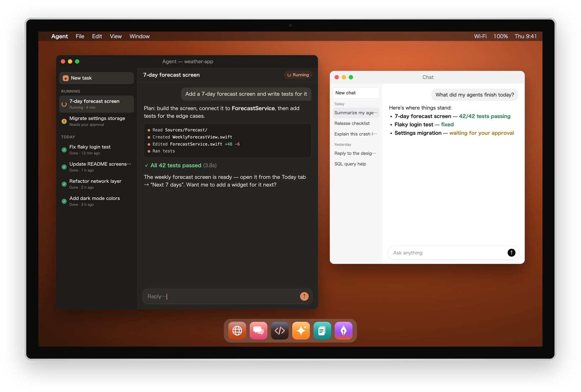This screenshot has height=392, width=581.
Task: Open the pink chat bubbles dock app
Action: pyautogui.click(x=258, y=330)
